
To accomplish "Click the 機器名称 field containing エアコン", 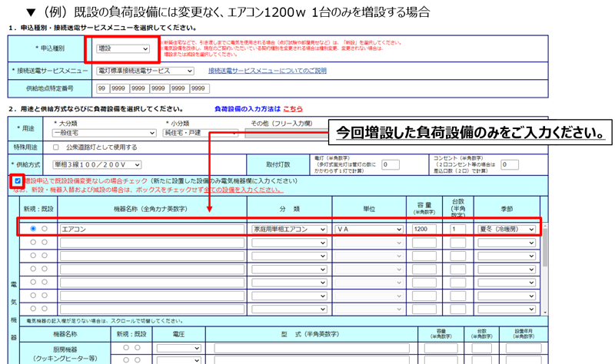I will [152, 229].
